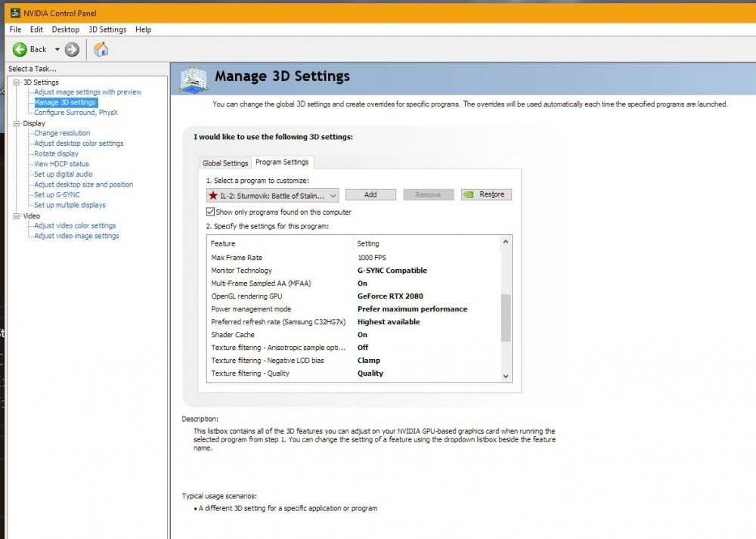Click the Back history dropdown arrow
The width and height of the screenshot is (756, 539).
pyautogui.click(x=57, y=50)
